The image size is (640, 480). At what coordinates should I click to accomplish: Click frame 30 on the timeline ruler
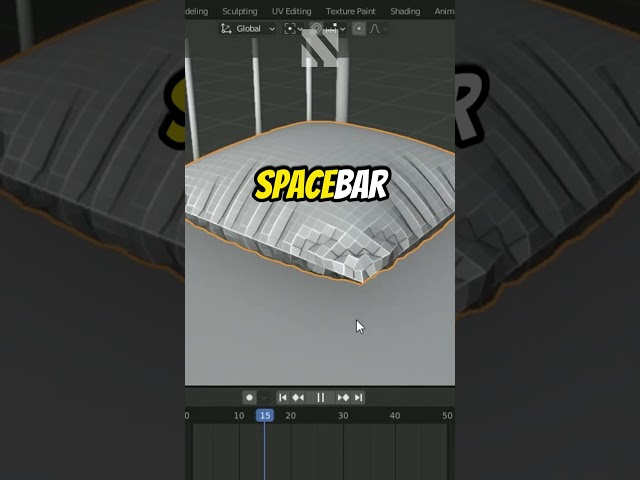(x=343, y=416)
